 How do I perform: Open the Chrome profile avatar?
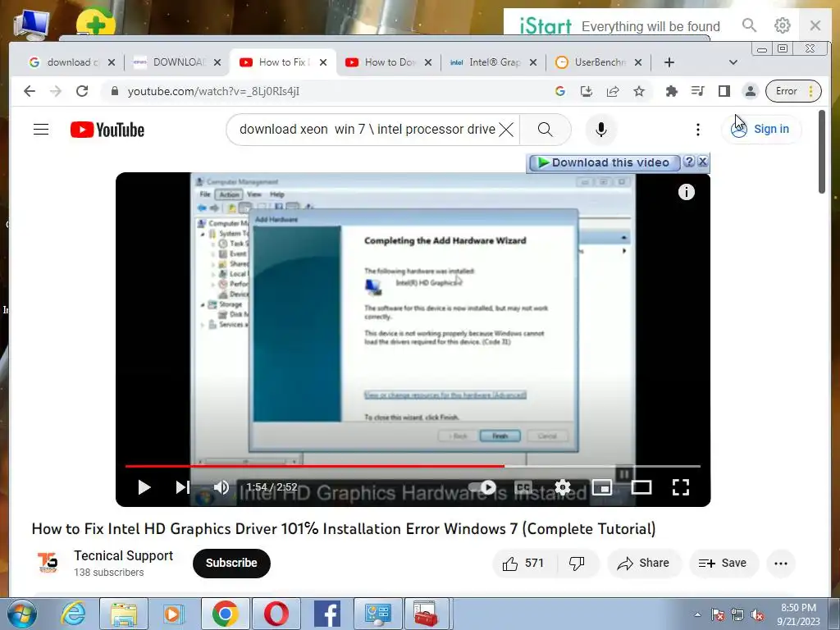750,92
